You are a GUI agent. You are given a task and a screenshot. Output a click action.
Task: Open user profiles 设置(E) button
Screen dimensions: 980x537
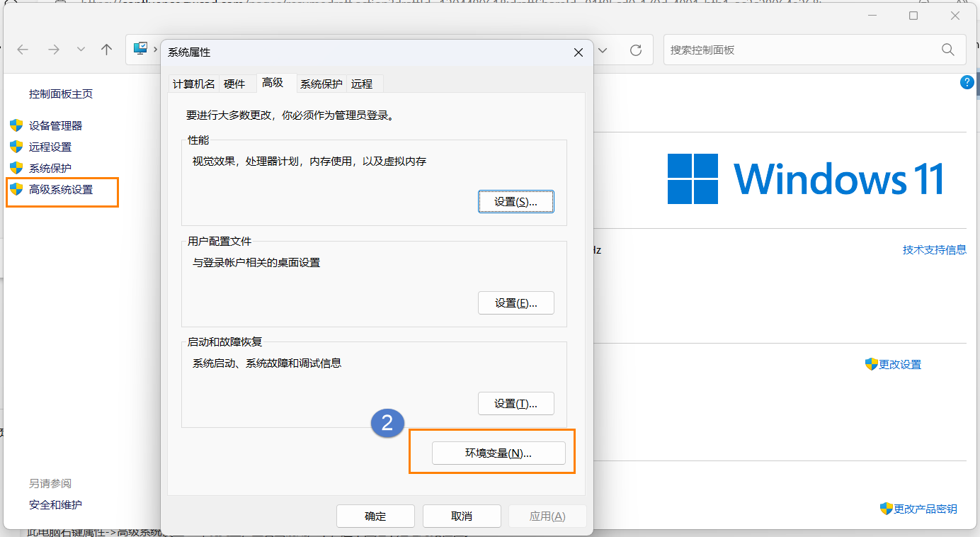(515, 303)
